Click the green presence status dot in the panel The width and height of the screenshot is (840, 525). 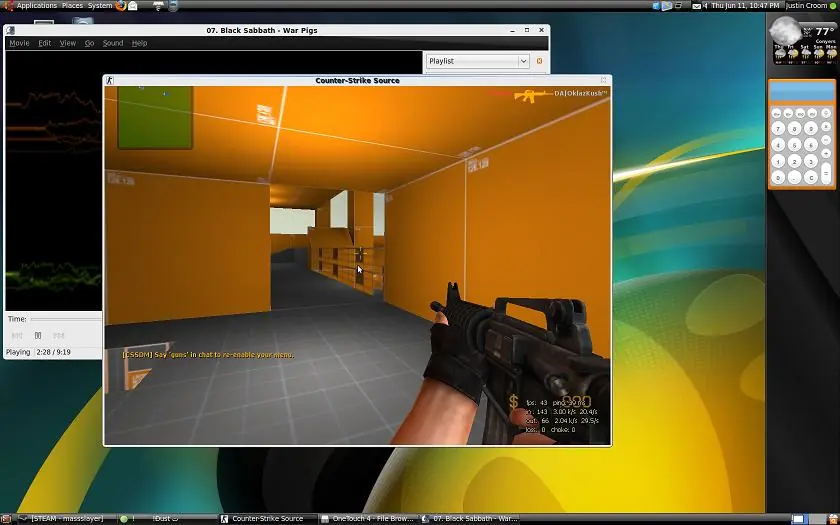(832, 6)
